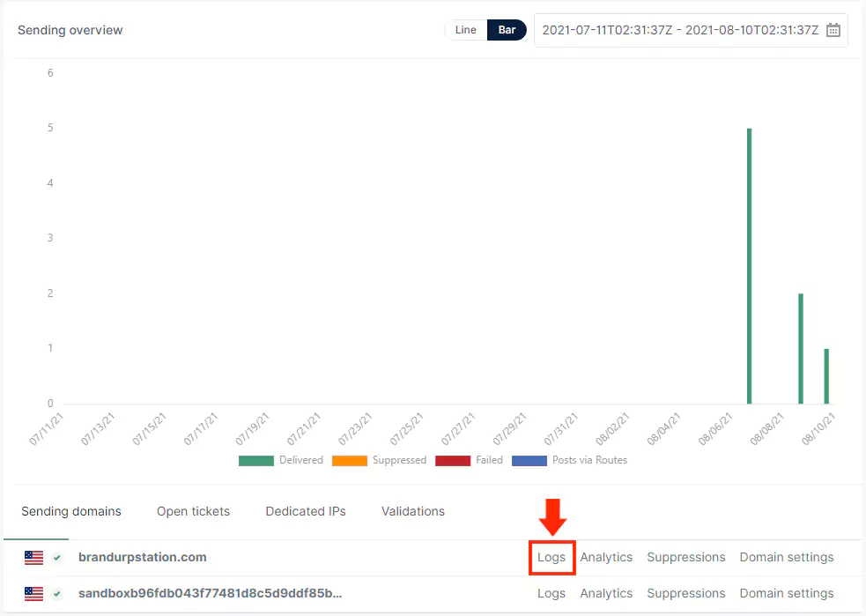Click the 07/11/21 axis date label
866x616 pixels.
click(47, 428)
